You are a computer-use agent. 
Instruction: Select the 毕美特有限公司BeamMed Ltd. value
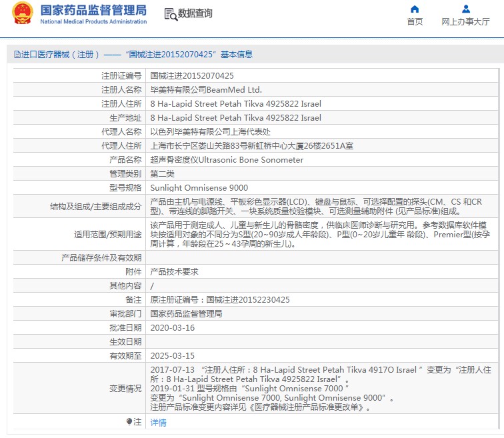pyautogui.click(x=206, y=89)
